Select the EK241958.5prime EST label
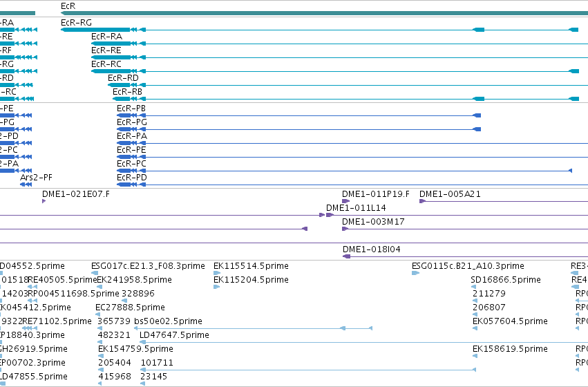The image size is (588, 387). pos(134,280)
